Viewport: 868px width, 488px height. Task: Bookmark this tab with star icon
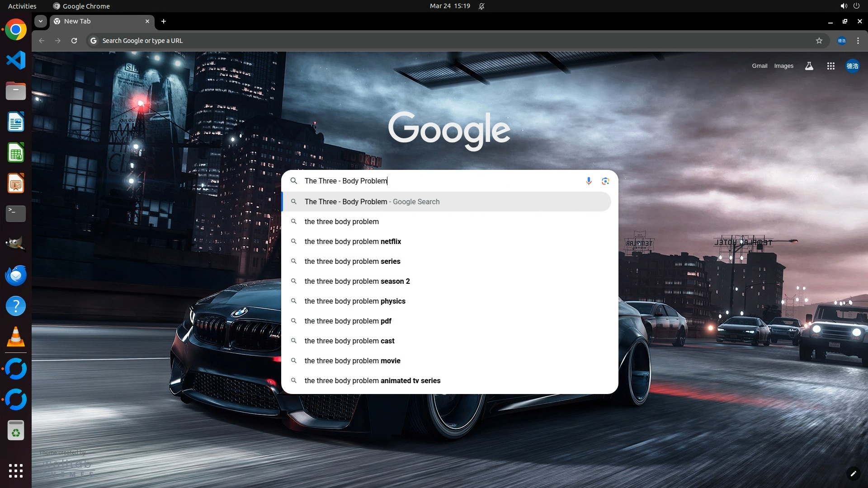[x=819, y=41]
